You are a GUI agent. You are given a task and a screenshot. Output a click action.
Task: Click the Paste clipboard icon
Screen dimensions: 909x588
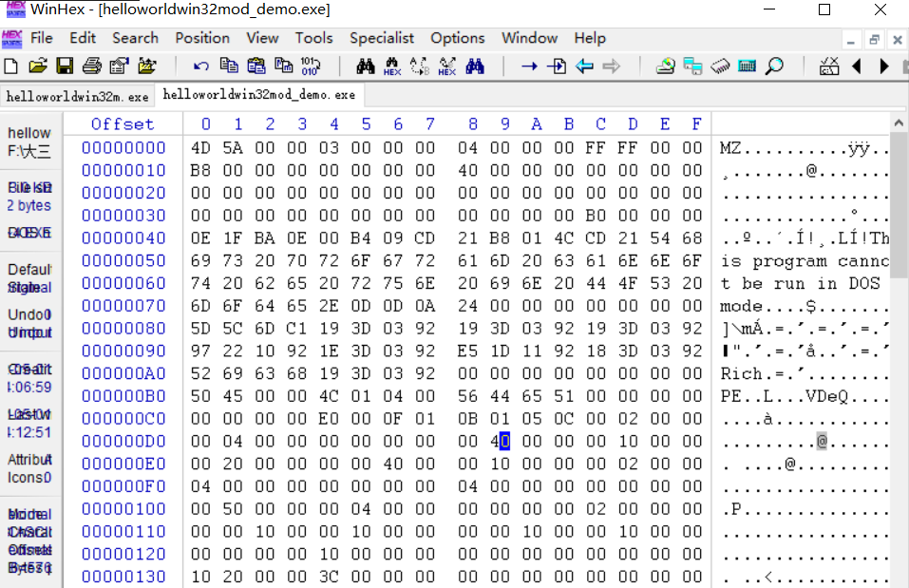coord(256,66)
